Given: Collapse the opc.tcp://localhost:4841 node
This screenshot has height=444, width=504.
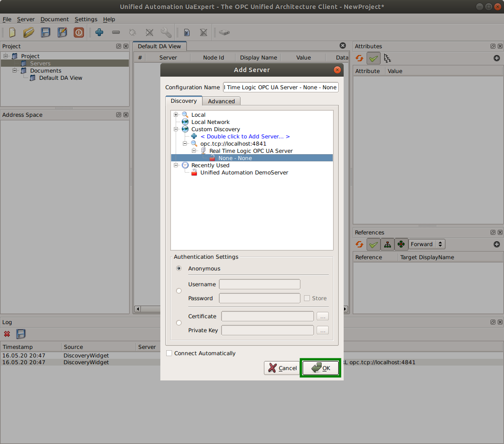Looking at the screenshot, I should [185, 143].
